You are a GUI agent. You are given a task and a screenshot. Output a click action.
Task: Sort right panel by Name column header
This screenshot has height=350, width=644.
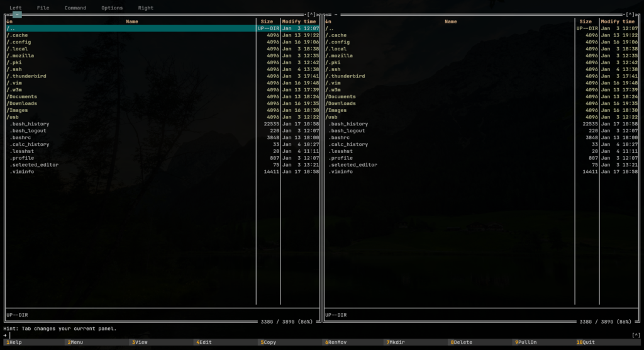450,21
